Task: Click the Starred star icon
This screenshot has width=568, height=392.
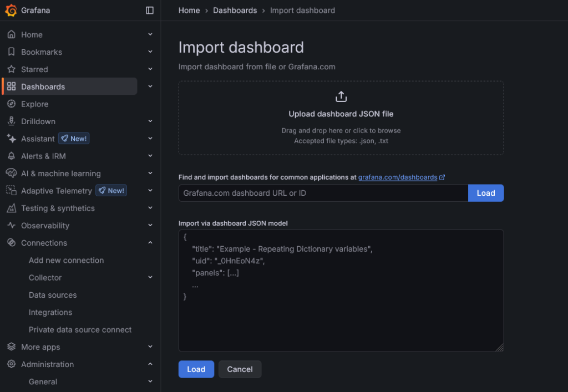Action: pyautogui.click(x=11, y=69)
